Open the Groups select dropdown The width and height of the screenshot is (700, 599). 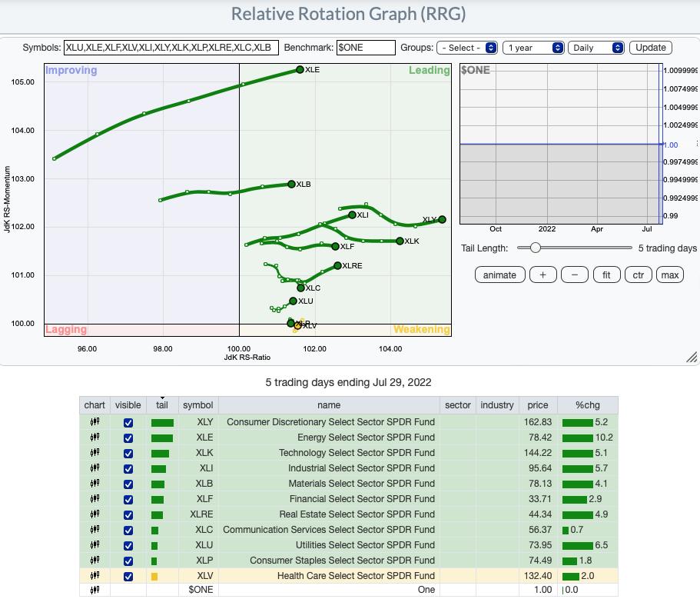tap(466, 48)
